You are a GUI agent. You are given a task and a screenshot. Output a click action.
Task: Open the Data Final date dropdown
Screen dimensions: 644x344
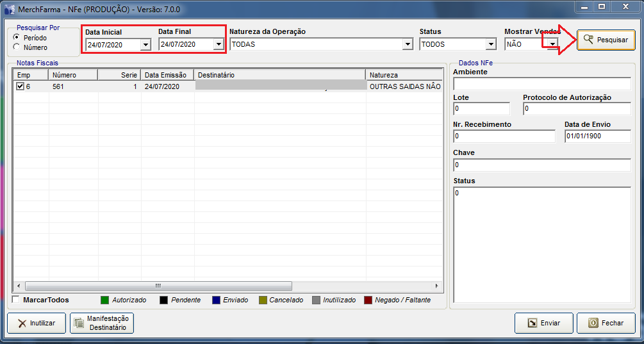[x=219, y=45]
